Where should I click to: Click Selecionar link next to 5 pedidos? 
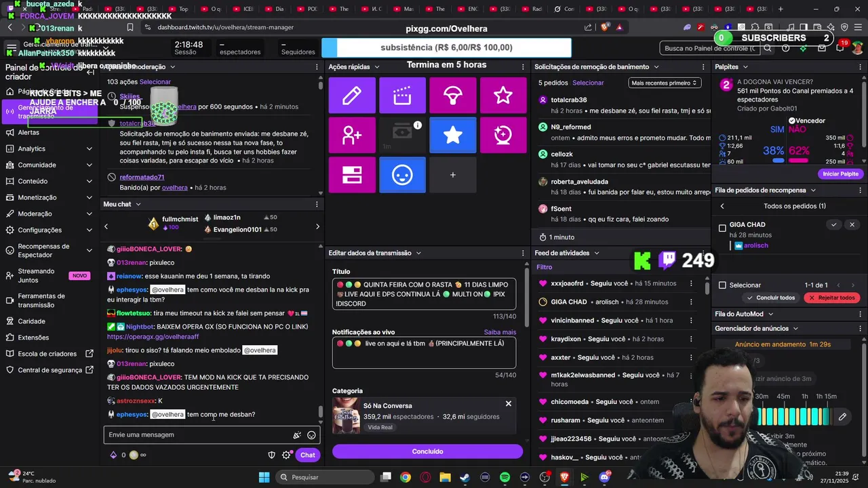[x=588, y=83]
